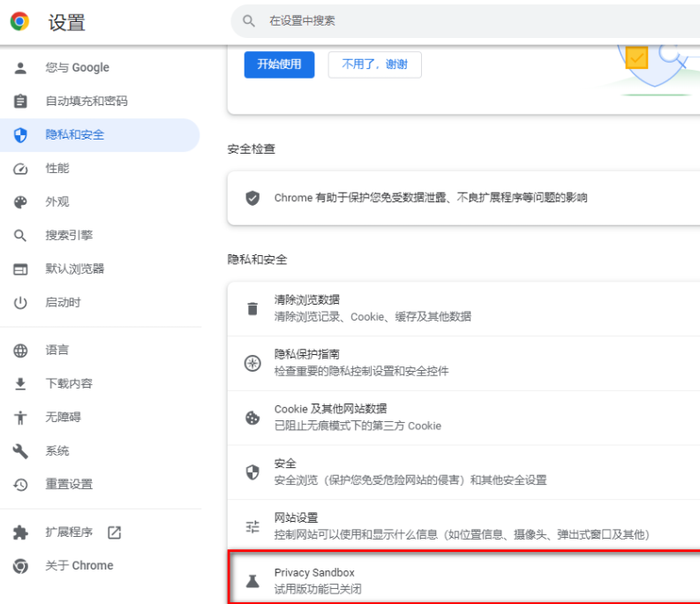Viewport: 700px width, 604px height.
Task: Go to 性能 settings
Action: click(100, 169)
